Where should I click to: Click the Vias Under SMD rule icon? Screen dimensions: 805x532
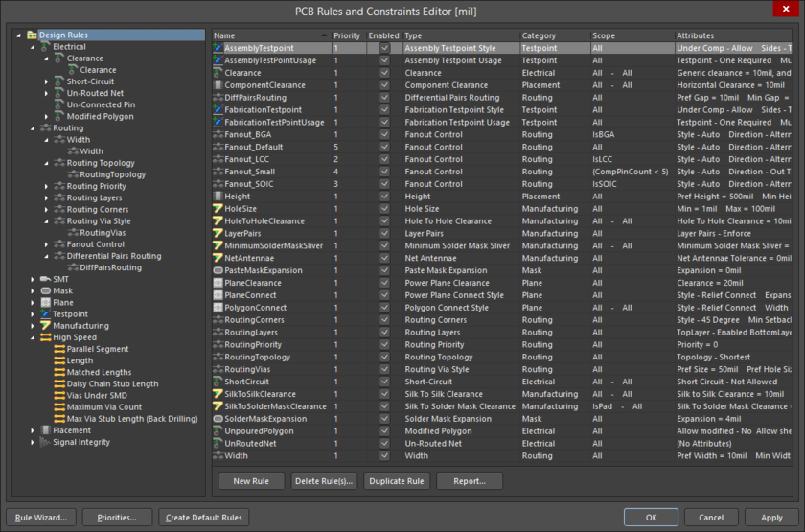59,395
